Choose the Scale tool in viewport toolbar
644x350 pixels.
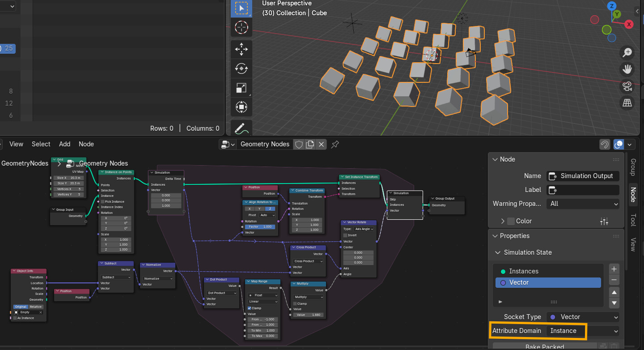coord(241,88)
